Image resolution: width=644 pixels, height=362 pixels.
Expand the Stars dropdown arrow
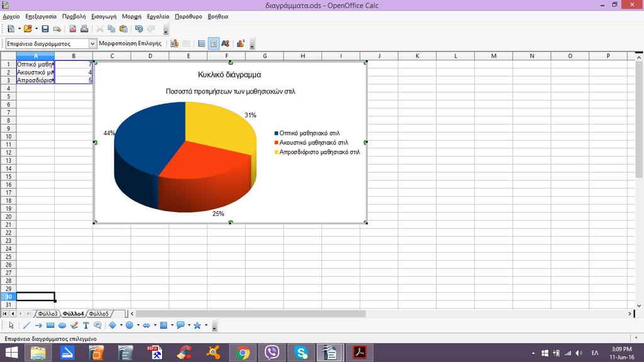(x=206, y=326)
